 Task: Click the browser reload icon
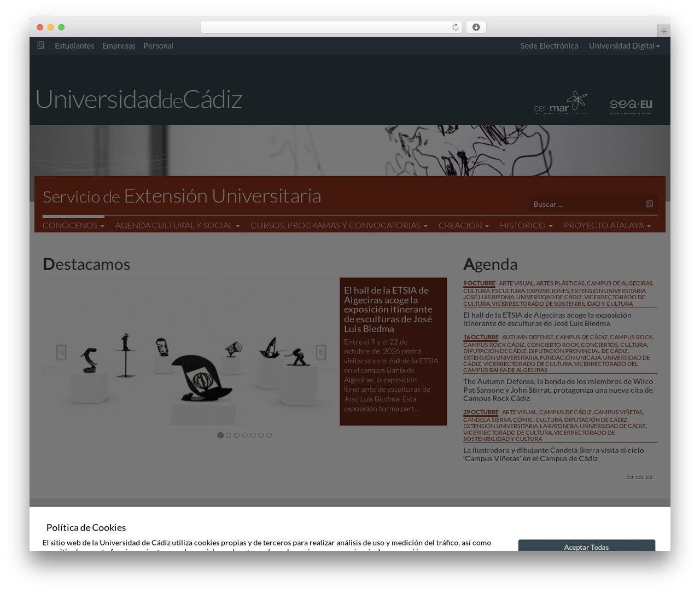coord(455,27)
